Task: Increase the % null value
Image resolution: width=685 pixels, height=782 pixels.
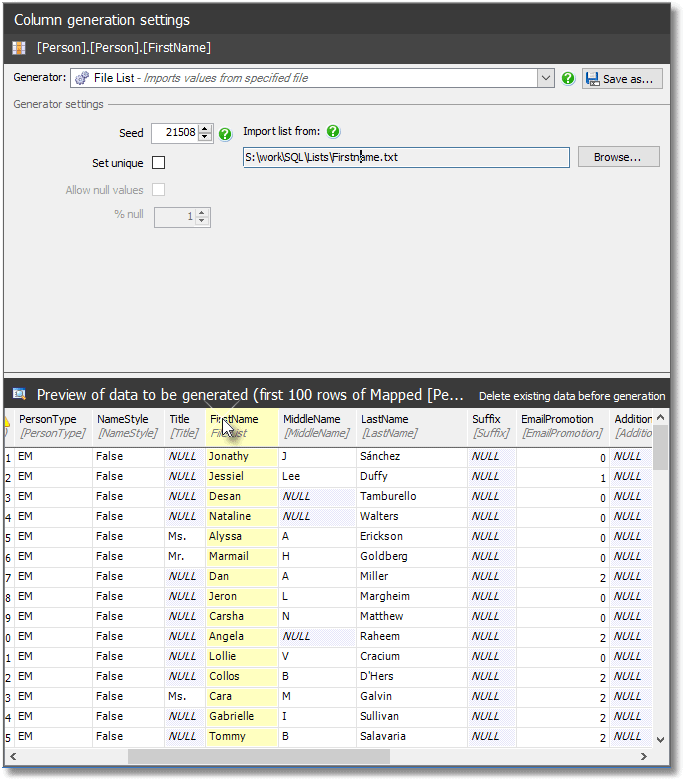Action: click(202, 213)
